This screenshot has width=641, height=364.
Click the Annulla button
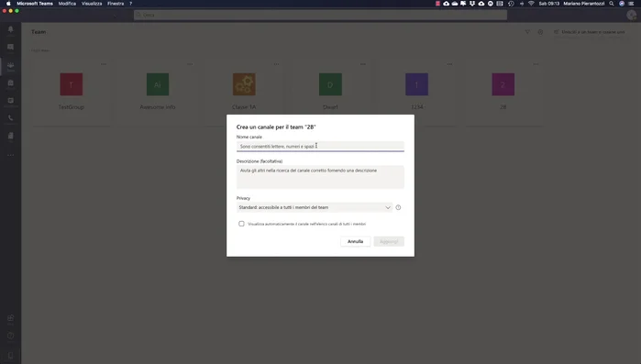click(x=355, y=241)
